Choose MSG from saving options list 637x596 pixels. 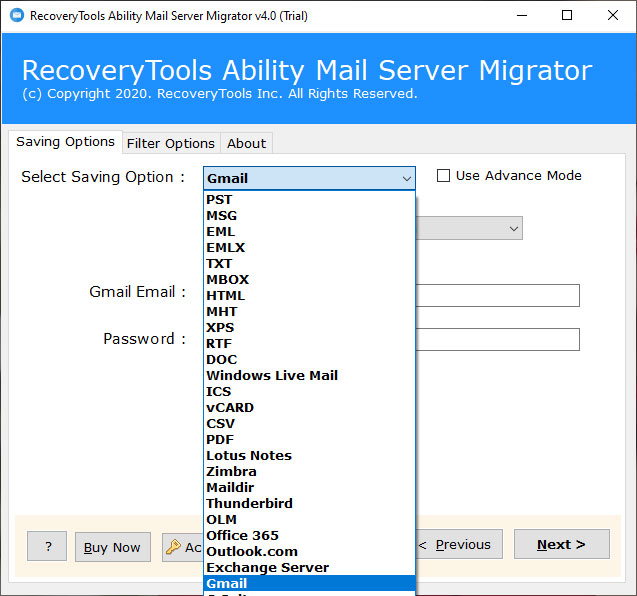pyautogui.click(x=309, y=215)
